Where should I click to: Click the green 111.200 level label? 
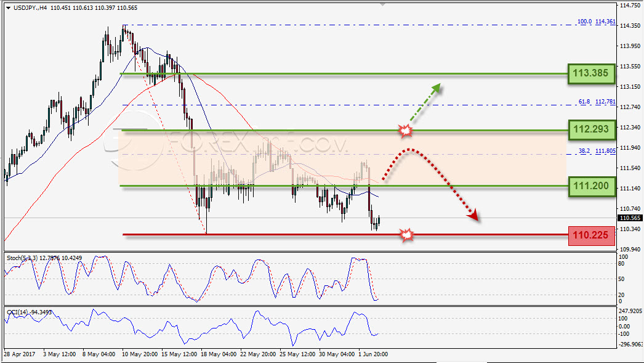click(592, 186)
